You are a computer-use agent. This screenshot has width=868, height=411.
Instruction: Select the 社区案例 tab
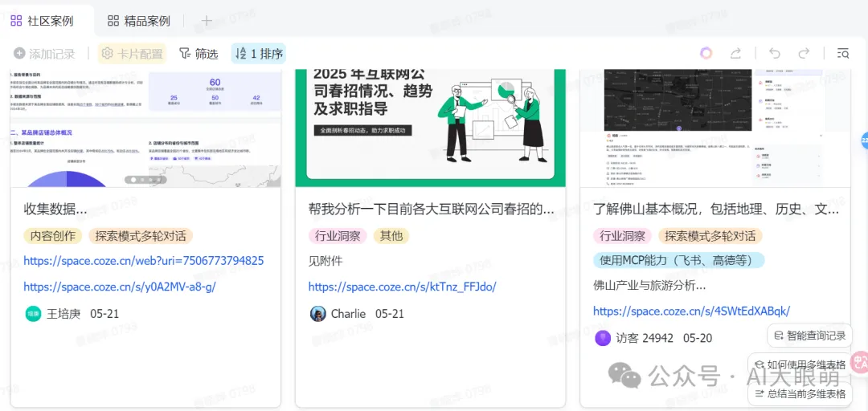(x=42, y=21)
